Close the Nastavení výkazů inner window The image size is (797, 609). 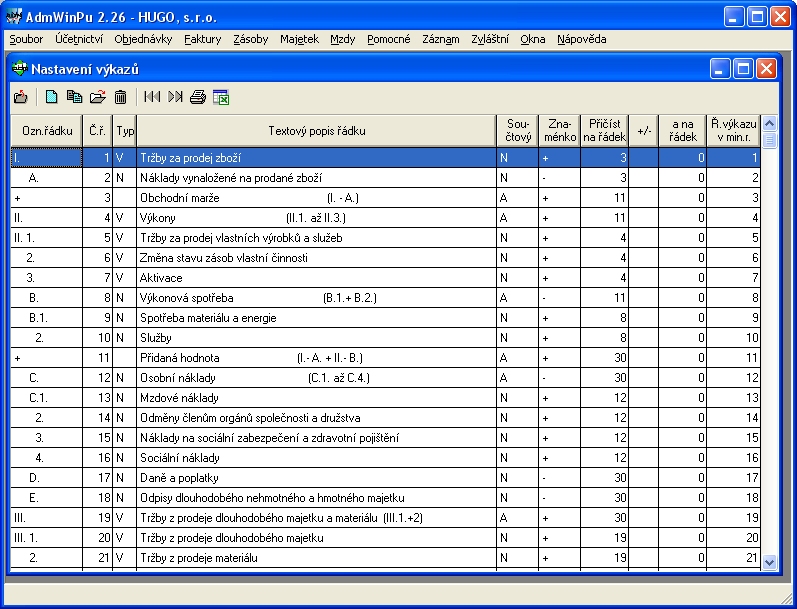click(x=767, y=69)
